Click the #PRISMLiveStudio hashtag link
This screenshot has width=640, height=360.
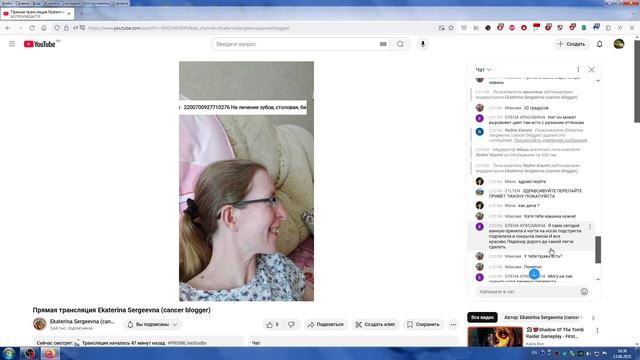tap(187, 343)
